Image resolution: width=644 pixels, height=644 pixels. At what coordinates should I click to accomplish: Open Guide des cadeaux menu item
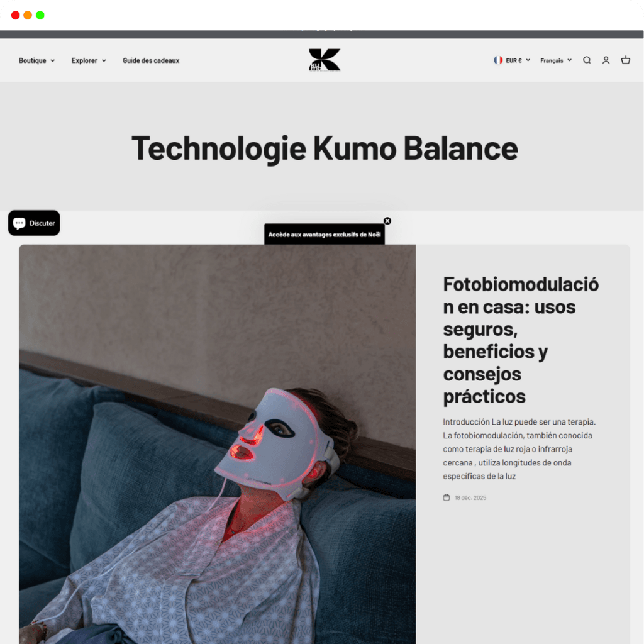click(151, 60)
